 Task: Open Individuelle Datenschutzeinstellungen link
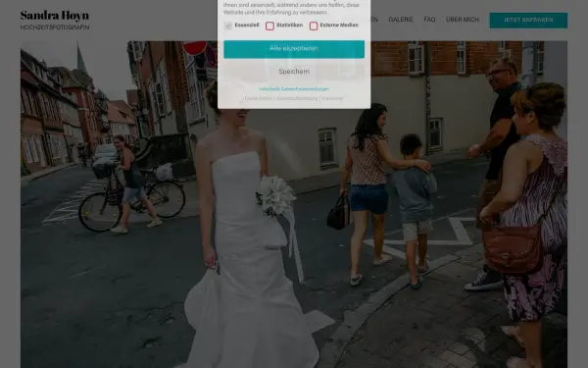click(x=294, y=89)
